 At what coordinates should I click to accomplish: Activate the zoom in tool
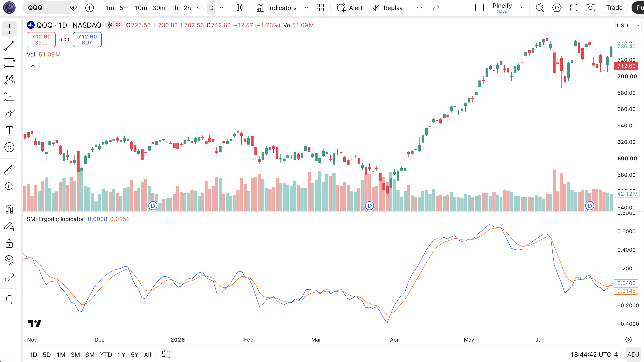pos(9,187)
